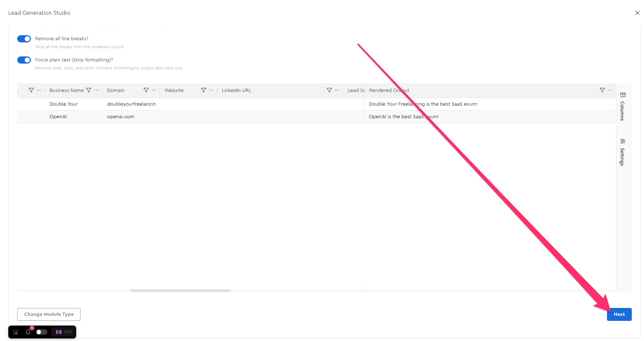Open Business Name column options menu
Image resolution: width=644 pixels, height=341 pixels.
click(x=96, y=90)
